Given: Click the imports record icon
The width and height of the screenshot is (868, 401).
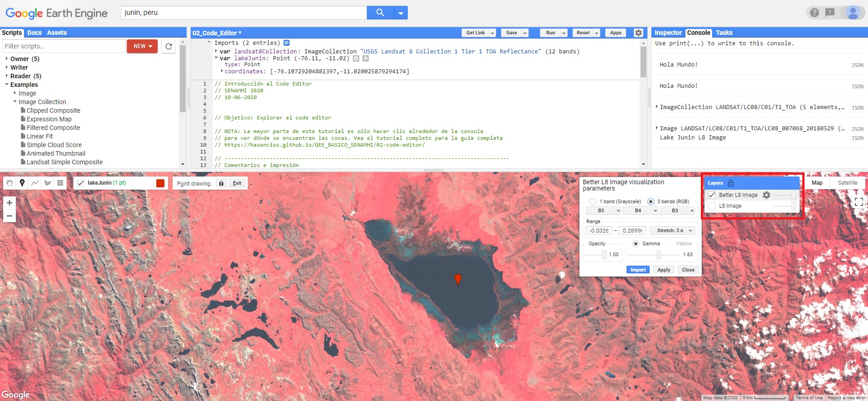Looking at the screenshot, I should click(x=286, y=43).
